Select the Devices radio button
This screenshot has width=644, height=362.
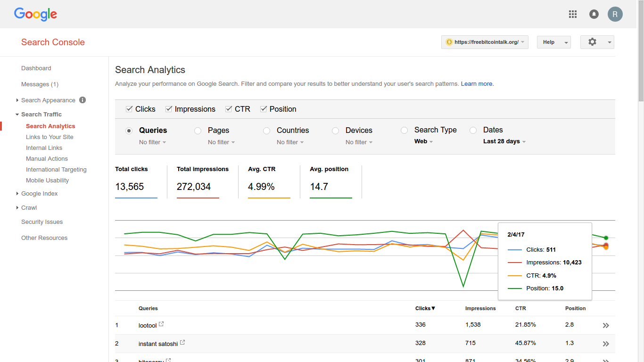336,131
